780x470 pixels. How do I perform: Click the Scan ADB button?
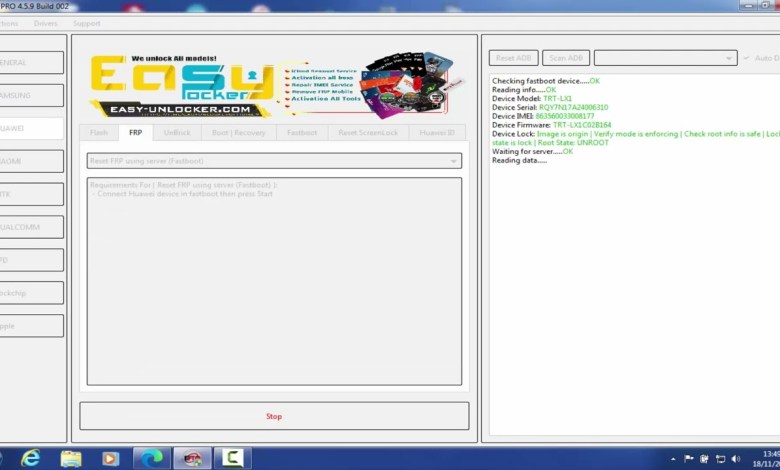click(566, 58)
